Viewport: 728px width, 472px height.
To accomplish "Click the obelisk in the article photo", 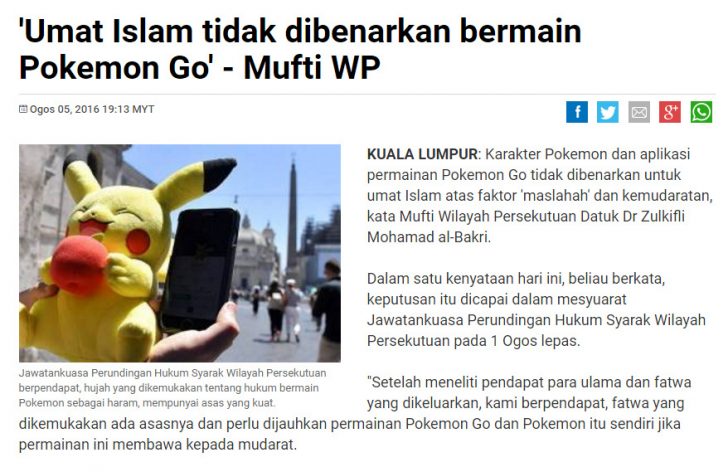I will tap(292, 218).
